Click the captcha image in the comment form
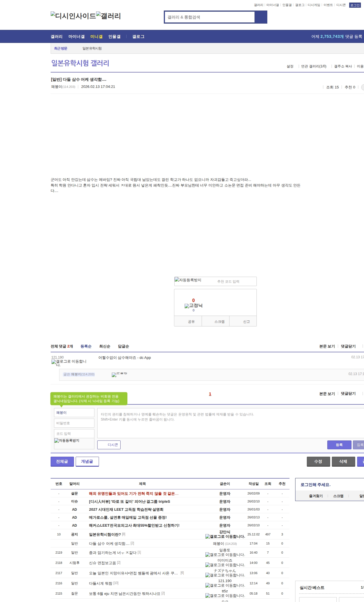The width and height of the screenshot is (364, 602). point(67,440)
